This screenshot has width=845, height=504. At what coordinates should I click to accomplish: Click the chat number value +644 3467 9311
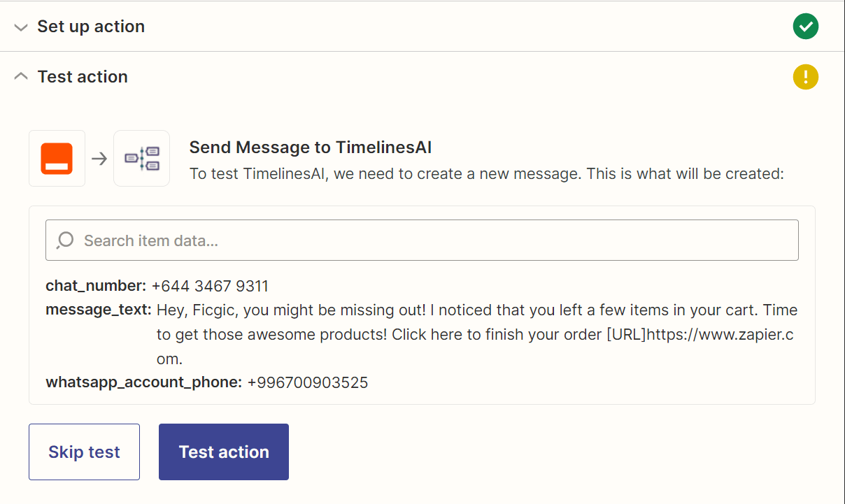click(210, 286)
